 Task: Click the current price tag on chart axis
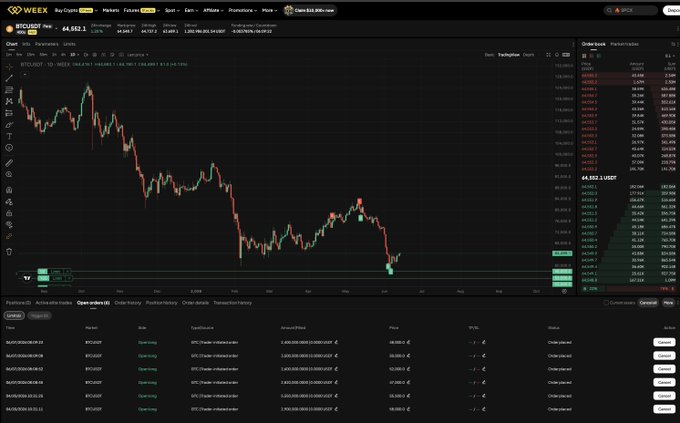pos(562,253)
